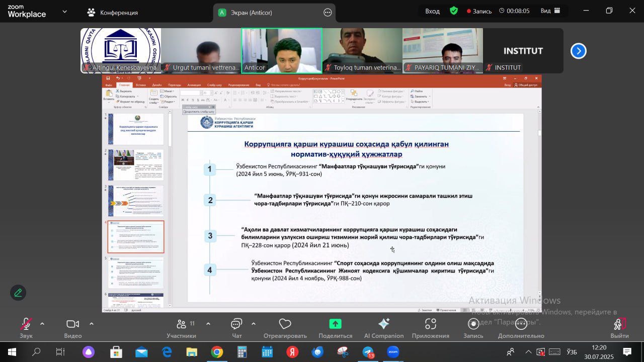644x362 pixels.
Task: Expand chat options arrow beside Чат
Action: [x=254, y=323]
